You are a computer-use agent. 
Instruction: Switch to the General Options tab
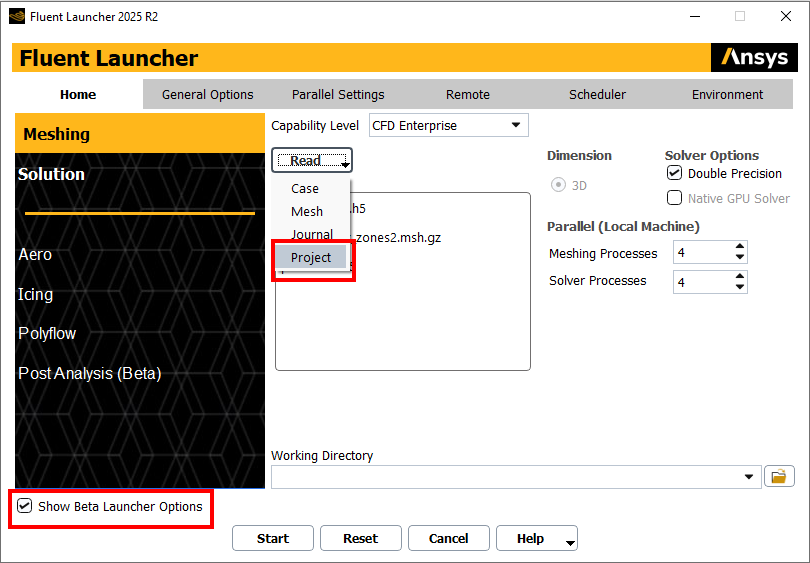click(208, 95)
